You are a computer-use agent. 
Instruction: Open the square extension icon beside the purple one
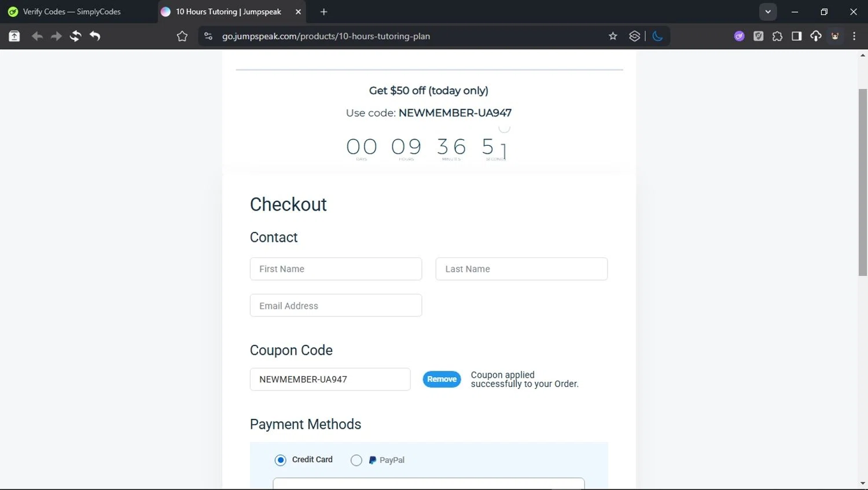point(759,36)
